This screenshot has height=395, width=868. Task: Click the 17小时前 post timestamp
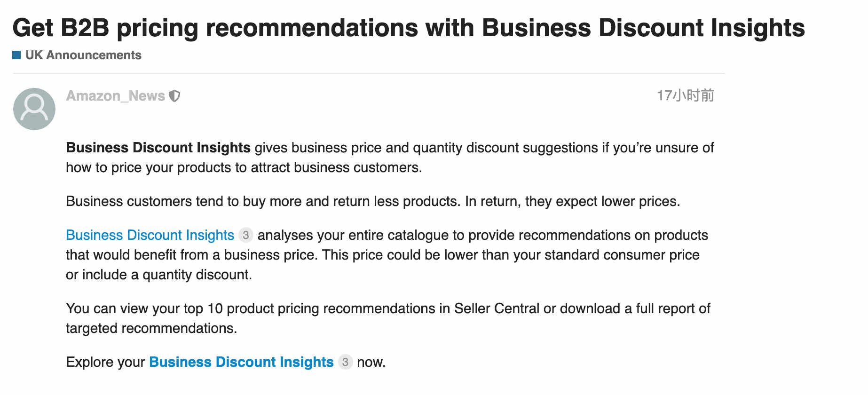686,95
